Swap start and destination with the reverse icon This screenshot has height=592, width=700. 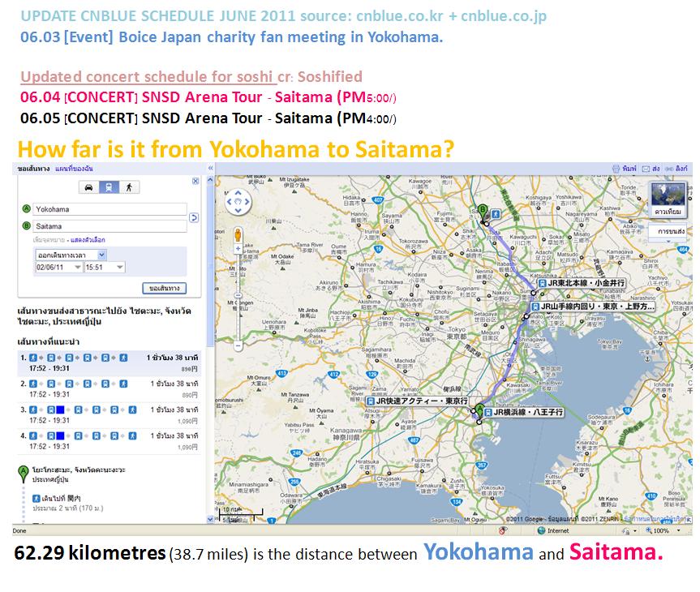pyautogui.click(x=194, y=218)
